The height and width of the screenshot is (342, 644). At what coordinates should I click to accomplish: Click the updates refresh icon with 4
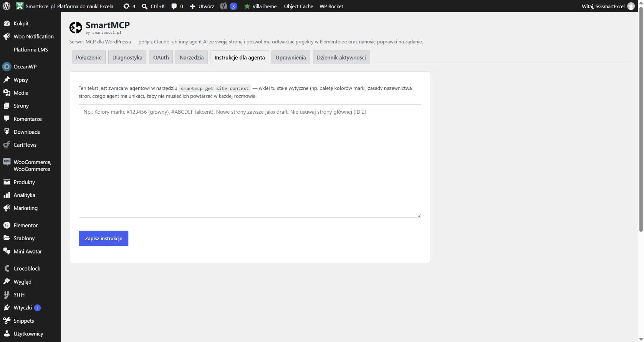(126, 6)
